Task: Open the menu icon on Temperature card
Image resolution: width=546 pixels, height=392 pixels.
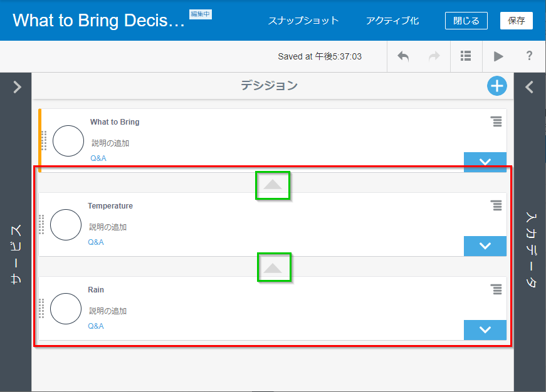Action: (496, 205)
